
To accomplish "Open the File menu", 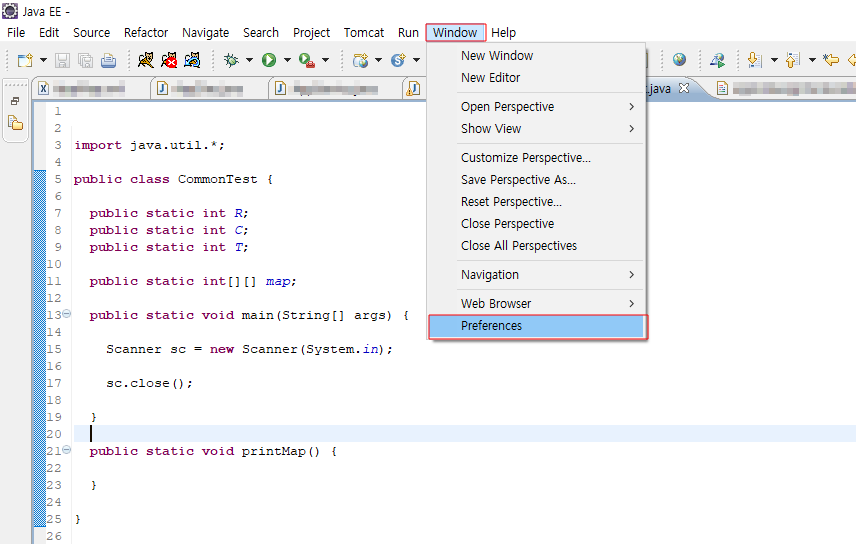I will click(x=16, y=33).
